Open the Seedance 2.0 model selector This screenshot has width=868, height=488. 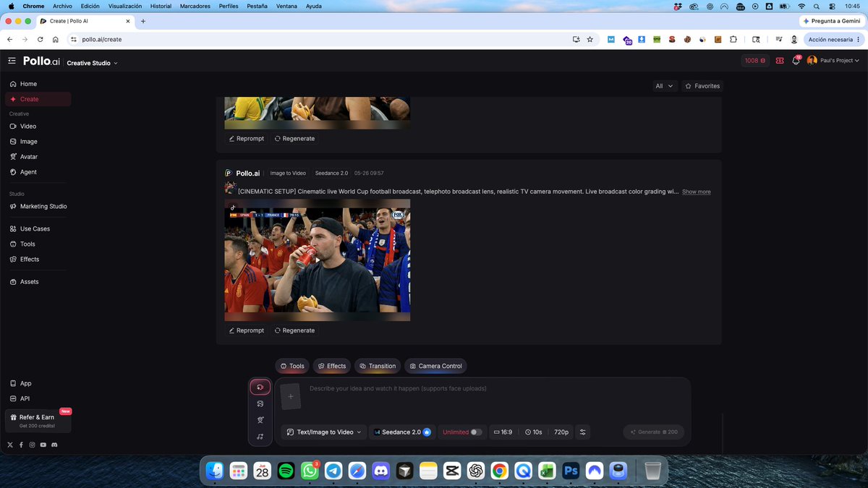tap(402, 432)
